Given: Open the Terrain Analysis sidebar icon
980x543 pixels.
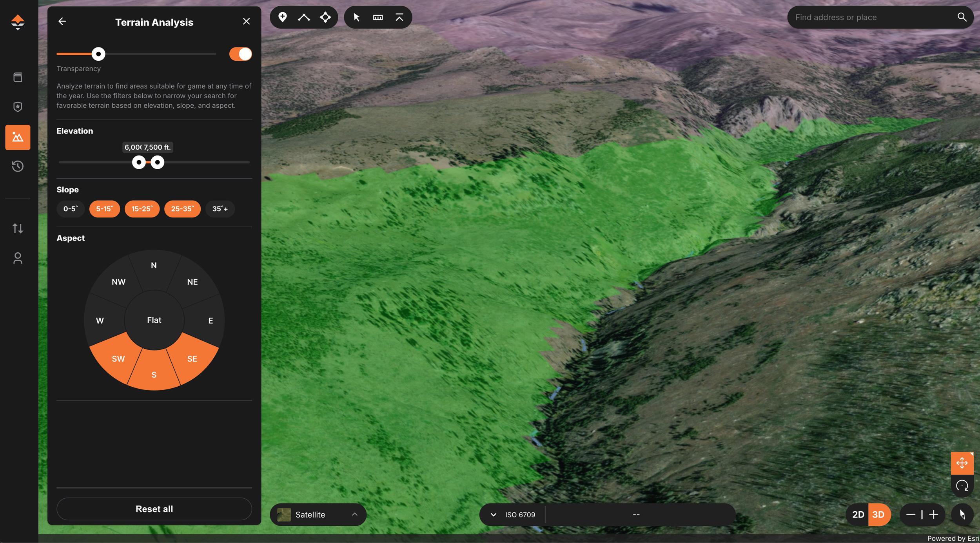Looking at the screenshot, I should [18, 137].
